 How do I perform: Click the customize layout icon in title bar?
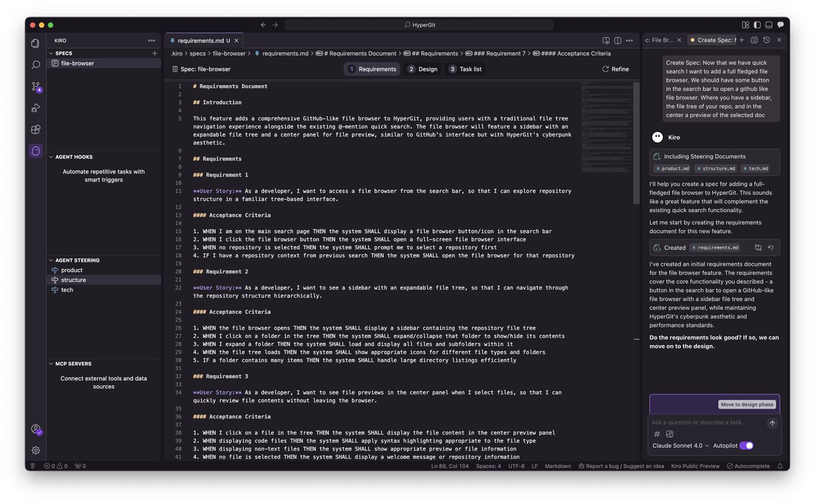(746, 24)
